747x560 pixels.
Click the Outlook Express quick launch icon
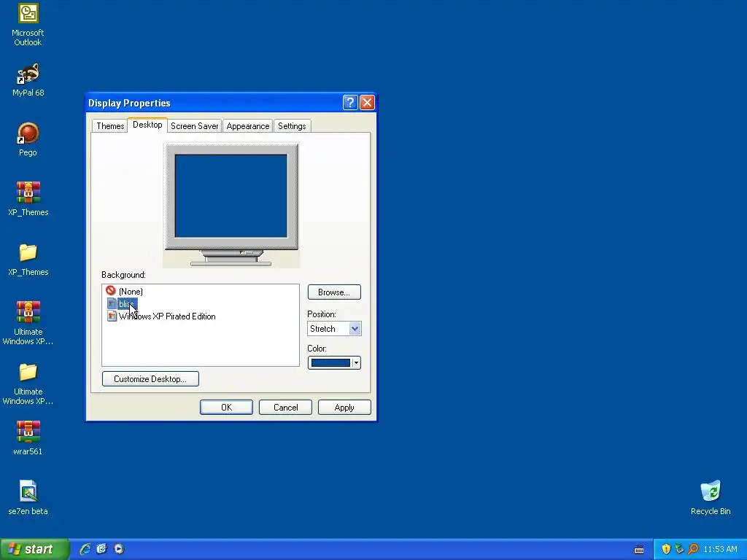pyautogui.click(x=102, y=549)
